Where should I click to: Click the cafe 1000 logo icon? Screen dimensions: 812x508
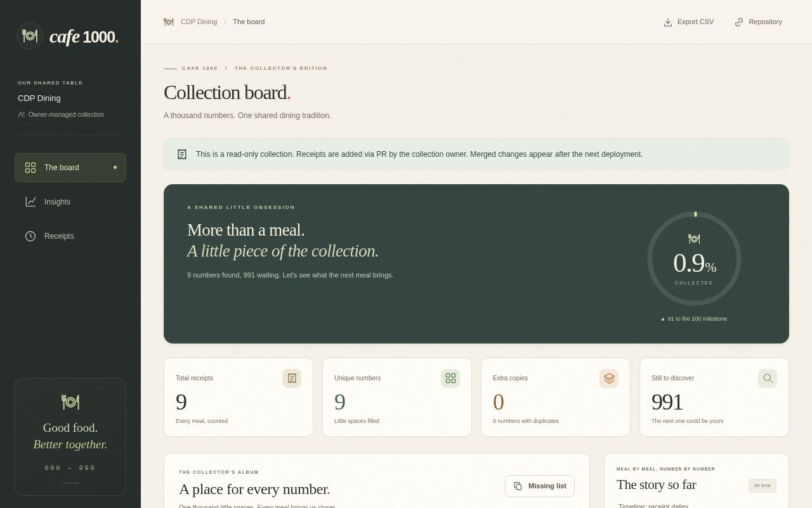(30, 36)
